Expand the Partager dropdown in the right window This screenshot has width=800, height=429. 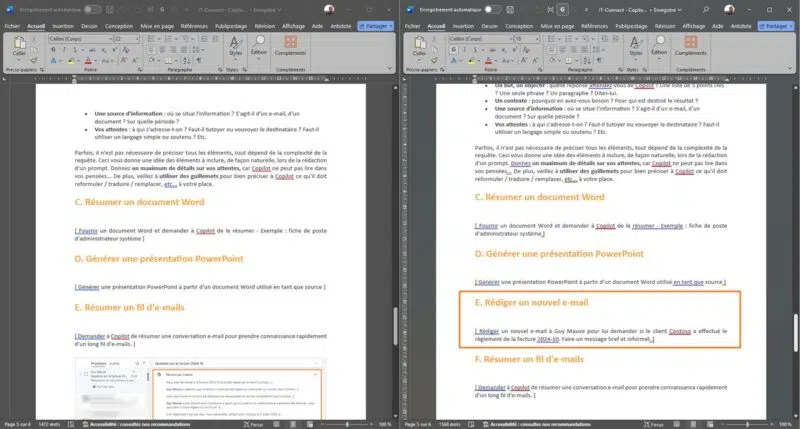tap(790, 24)
